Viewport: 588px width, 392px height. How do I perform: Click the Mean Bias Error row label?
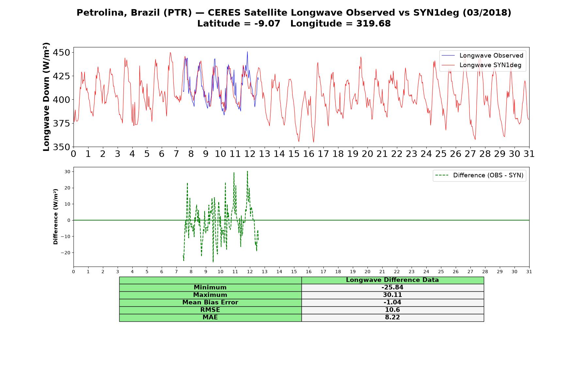pos(210,302)
